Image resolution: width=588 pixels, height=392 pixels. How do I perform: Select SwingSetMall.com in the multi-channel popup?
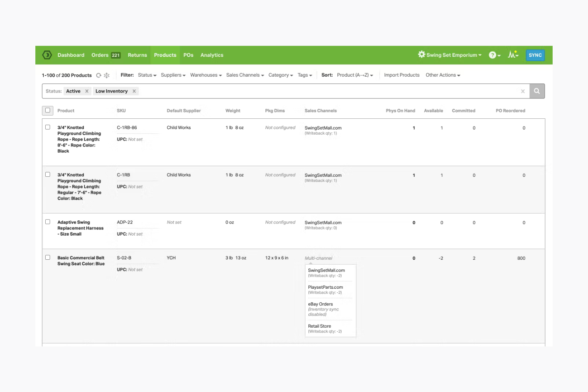[x=327, y=270]
